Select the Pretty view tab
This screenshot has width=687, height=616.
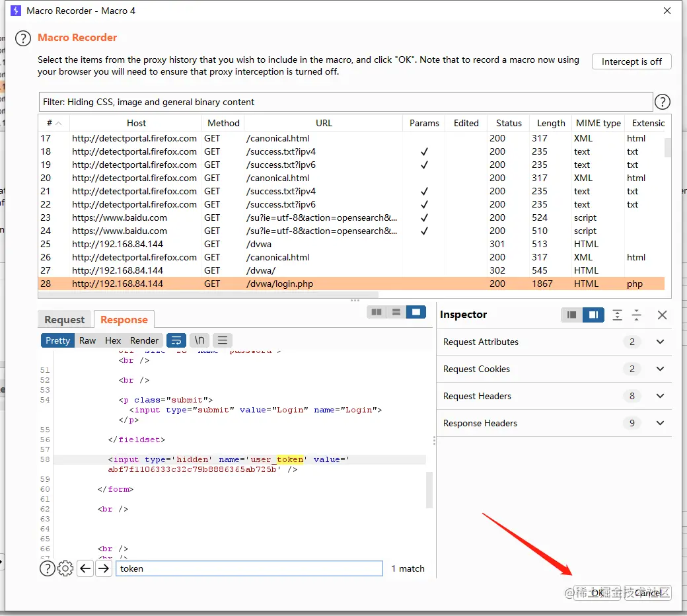[x=57, y=340]
